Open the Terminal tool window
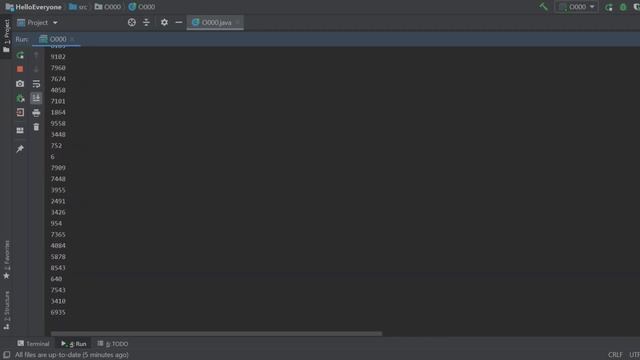The image size is (640, 360). pyautogui.click(x=33, y=344)
